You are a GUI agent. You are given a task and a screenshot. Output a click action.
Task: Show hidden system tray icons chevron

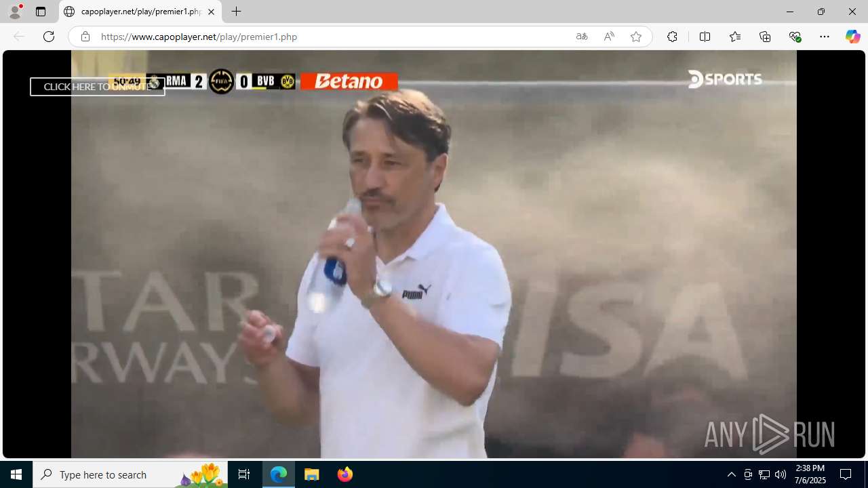(x=731, y=474)
